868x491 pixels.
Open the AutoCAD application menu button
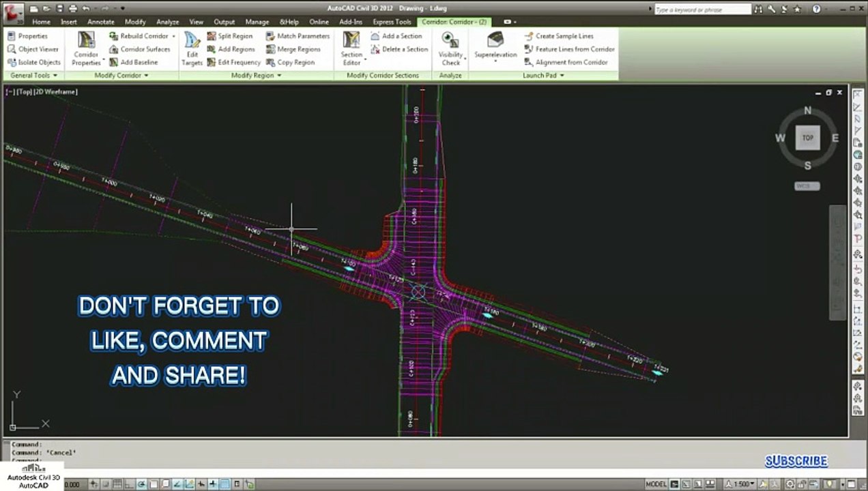tap(12, 12)
